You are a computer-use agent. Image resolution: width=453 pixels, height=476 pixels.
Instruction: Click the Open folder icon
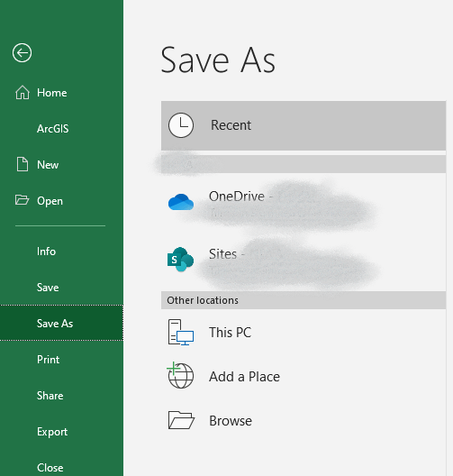pyautogui.click(x=23, y=200)
